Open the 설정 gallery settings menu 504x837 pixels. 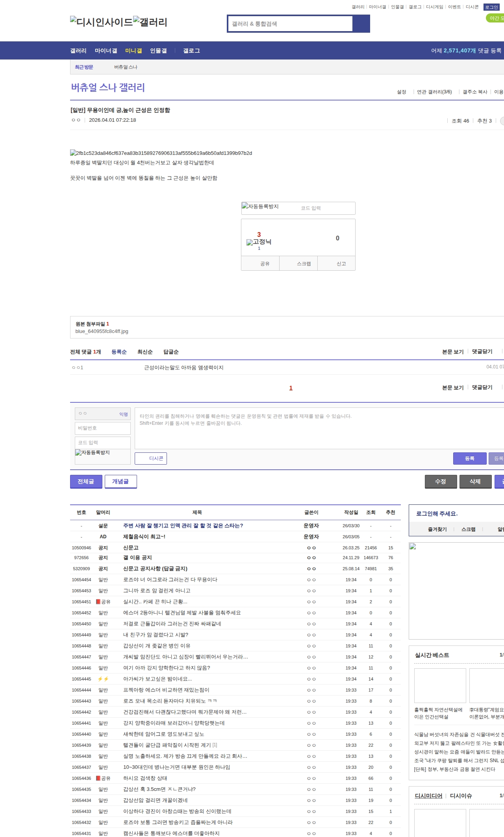pos(401,92)
